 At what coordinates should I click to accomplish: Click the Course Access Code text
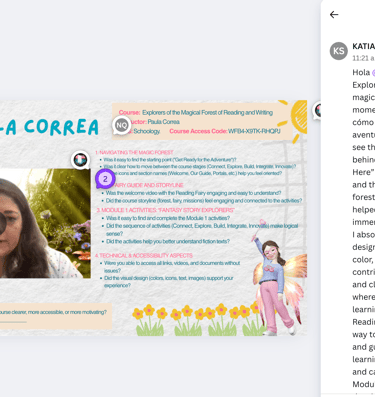tap(225, 131)
